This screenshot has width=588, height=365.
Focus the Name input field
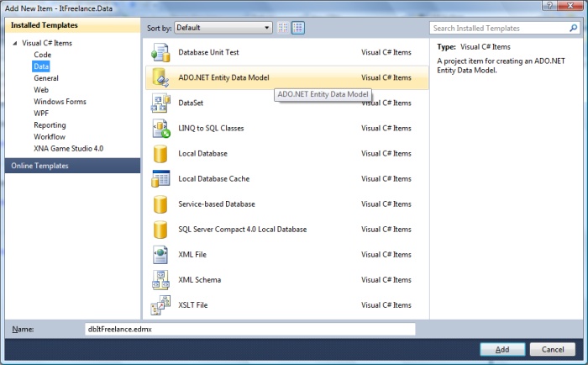(250, 330)
